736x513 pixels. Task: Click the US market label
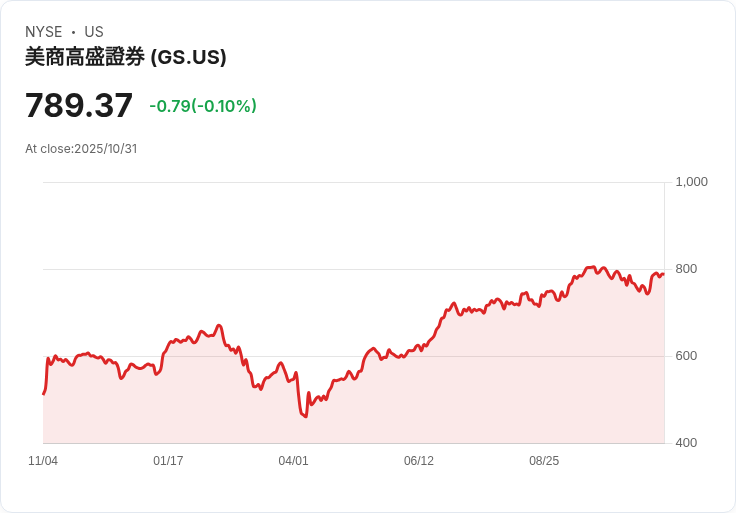click(93, 32)
